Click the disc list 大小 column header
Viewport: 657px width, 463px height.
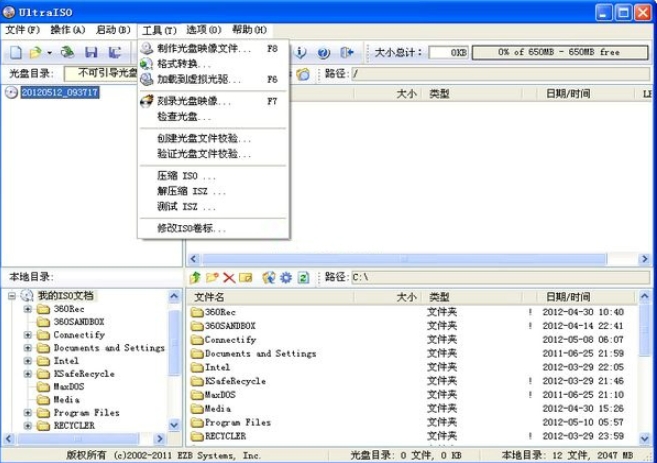388,93
